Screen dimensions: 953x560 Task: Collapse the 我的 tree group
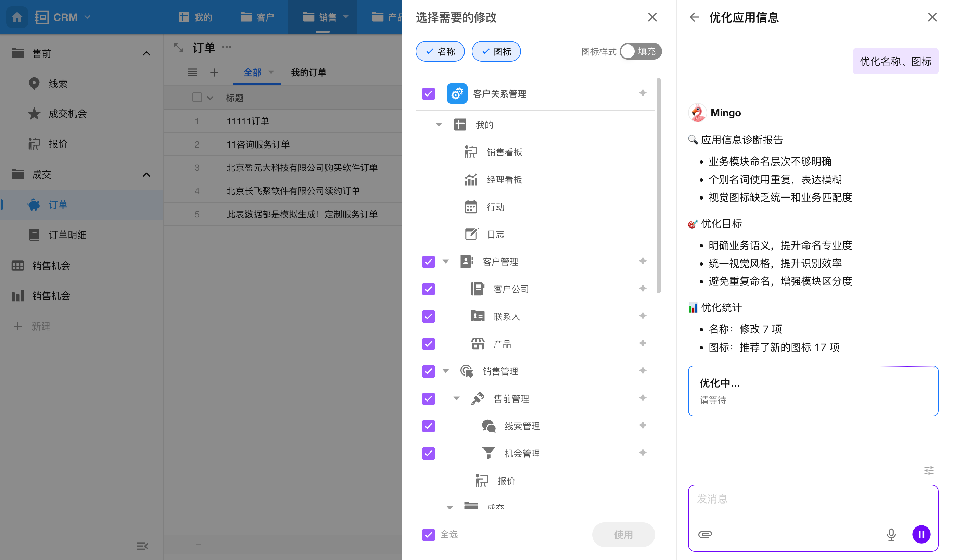[x=439, y=125]
